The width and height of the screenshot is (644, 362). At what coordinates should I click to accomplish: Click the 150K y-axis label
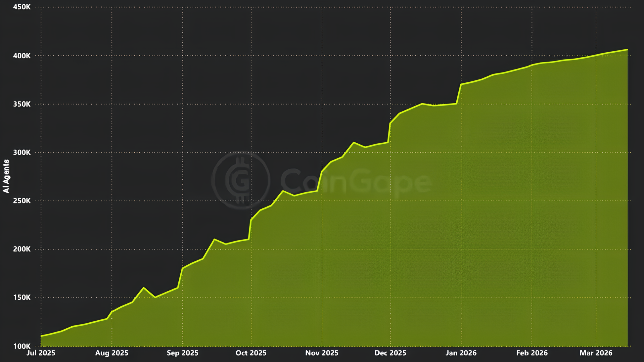22,297
